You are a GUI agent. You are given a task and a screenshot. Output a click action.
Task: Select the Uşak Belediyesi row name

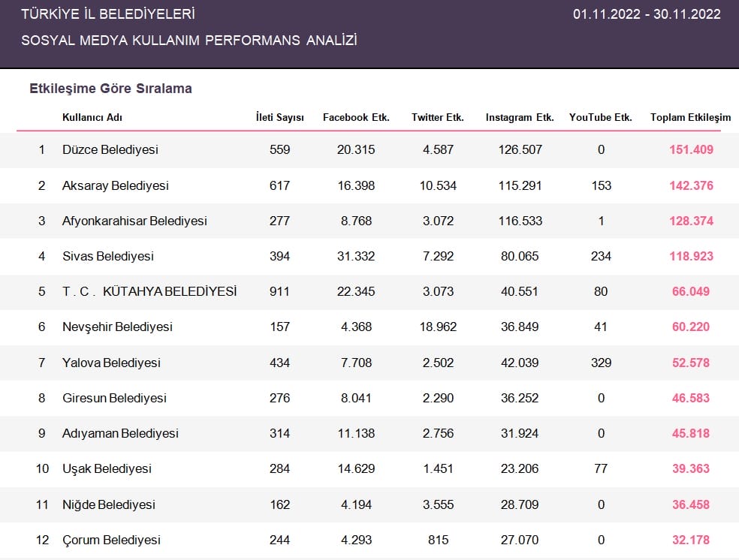107,468
